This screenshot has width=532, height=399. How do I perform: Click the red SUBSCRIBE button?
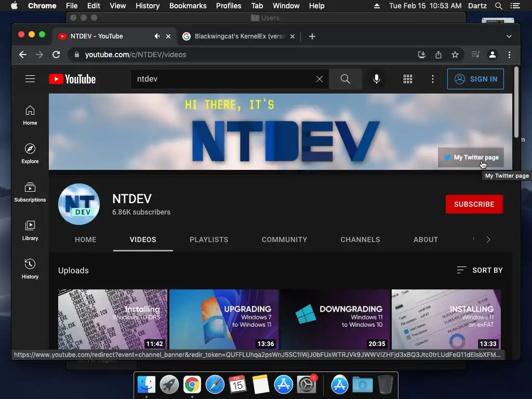click(474, 204)
